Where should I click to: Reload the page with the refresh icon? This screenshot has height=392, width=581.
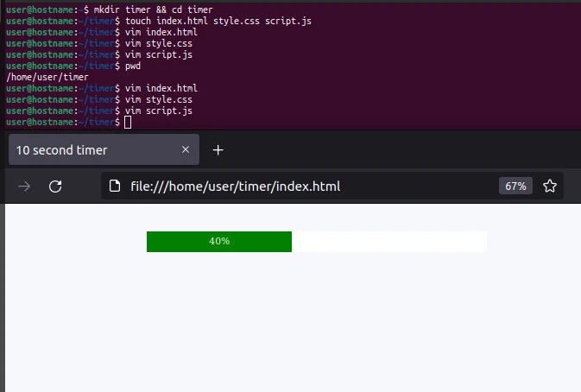pyautogui.click(x=55, y=187)
